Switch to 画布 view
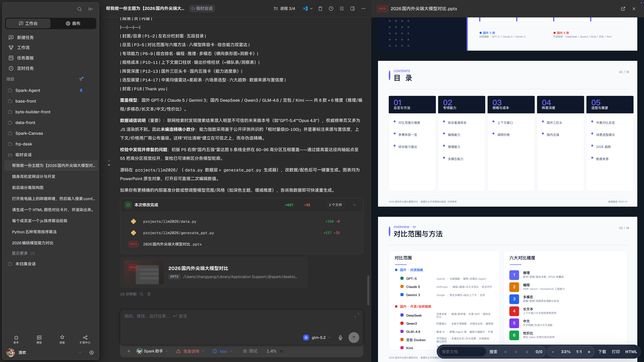The image size is (644, 362). pyautogui.click(x=73, y=23)
